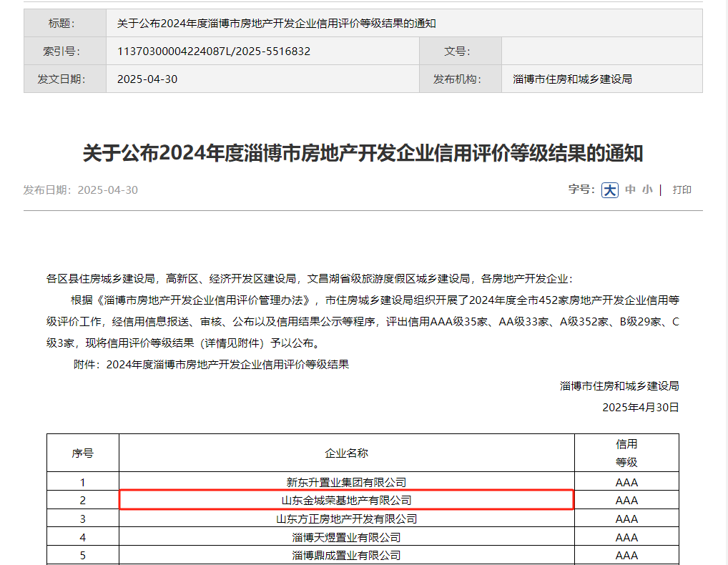Viewport: 728px width, 565px height.
Task: Click the 序号 column header
Action: (x=82, y=453)
